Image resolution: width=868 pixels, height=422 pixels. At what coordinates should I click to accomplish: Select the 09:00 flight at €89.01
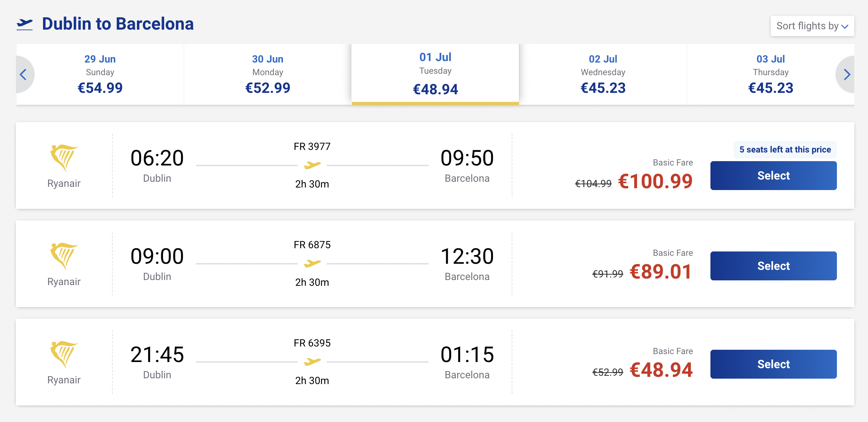click(773, 266)
